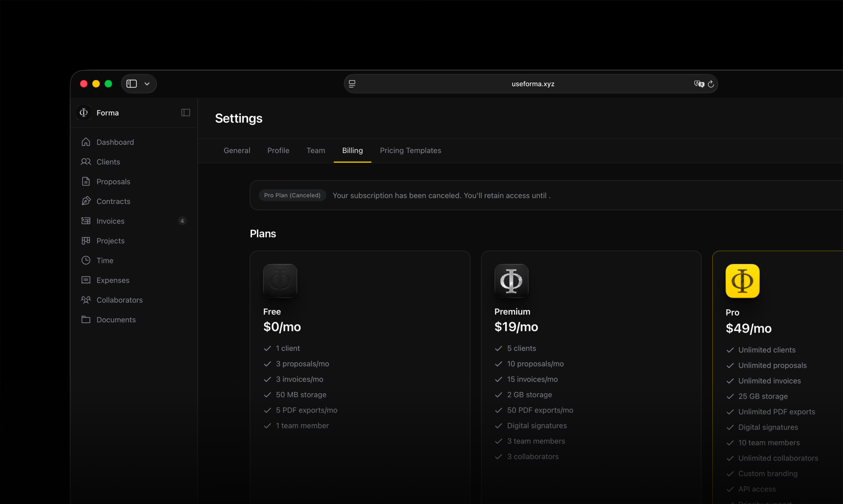Open the Collaborators group icon
This screenshot has height=504, width=843.
click(x=86, y=300)
